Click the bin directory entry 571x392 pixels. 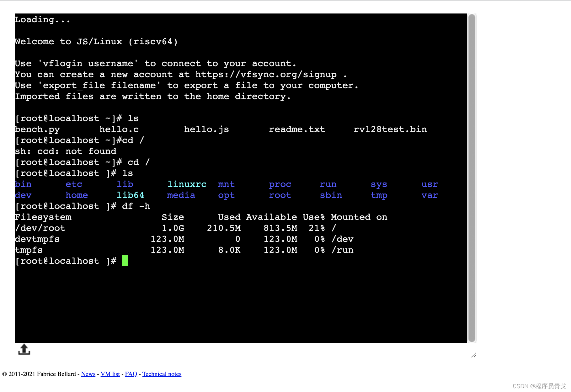click(23, 184)
